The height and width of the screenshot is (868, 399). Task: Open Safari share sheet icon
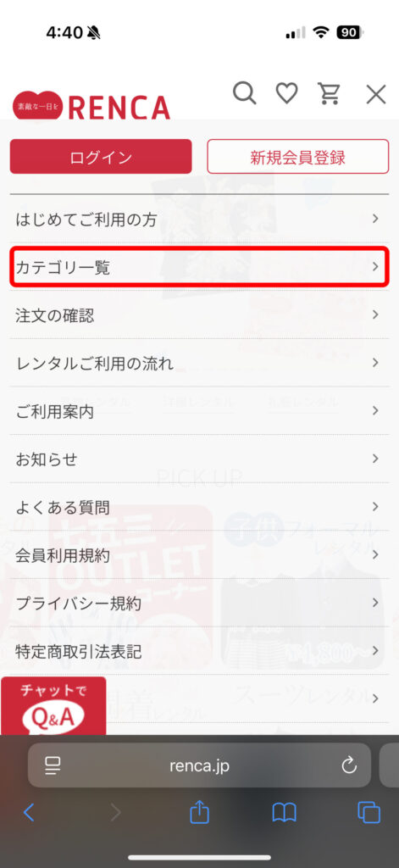click(199, 812)
